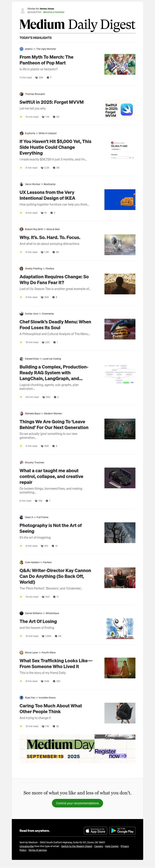
Task: Click 'It's the art of imagining' subtitle
Action: tap(35, 538)
